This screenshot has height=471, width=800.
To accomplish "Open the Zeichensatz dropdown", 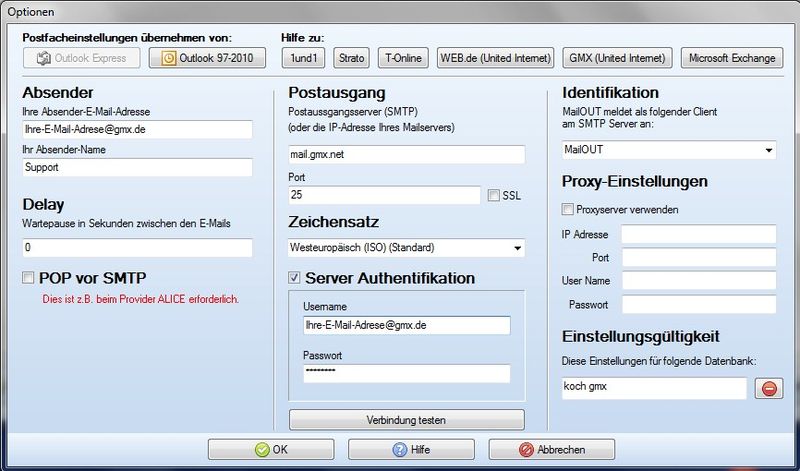I will 406,248.
